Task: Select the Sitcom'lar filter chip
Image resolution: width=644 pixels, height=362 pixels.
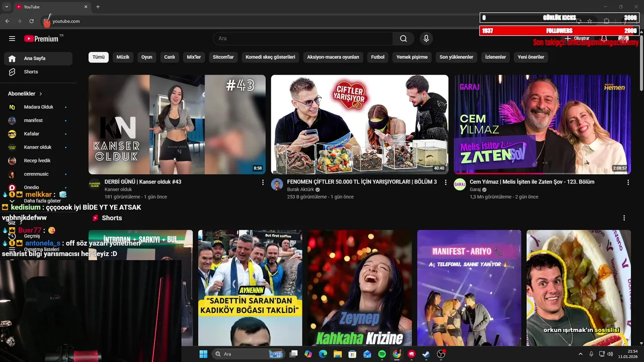Action: tap(223, 57)
